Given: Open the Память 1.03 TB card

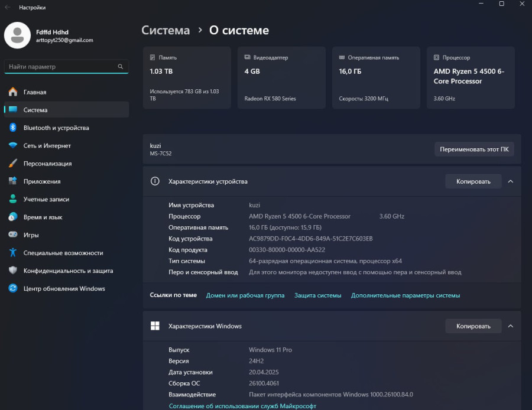Looking at the screenshot, I should [x=187, y=77].
